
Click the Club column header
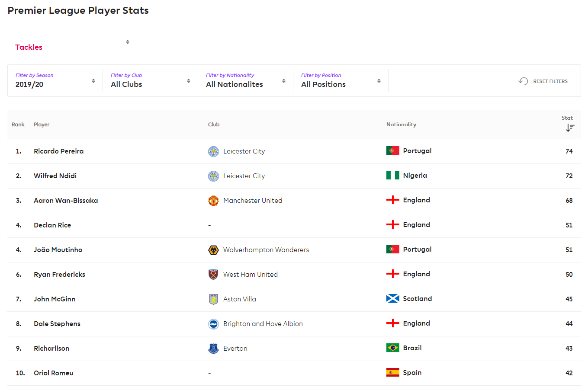(x=214, y=125)
